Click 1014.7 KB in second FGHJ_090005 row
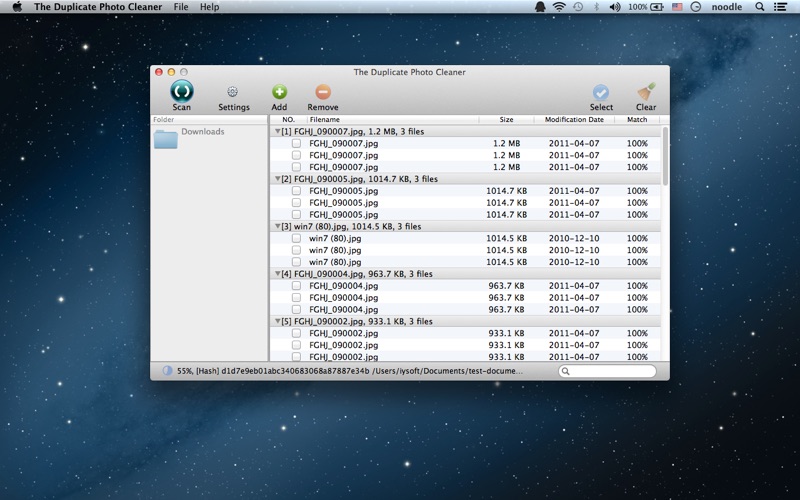Viewport: 800px width, 500px height. click(506, 203)
